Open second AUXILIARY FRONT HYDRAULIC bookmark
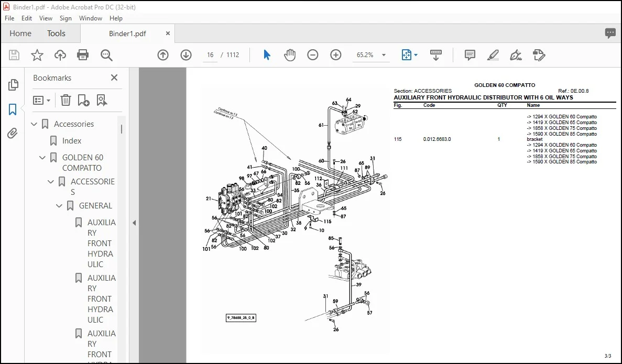Screen dimensions: 622x364 (102, 299)
